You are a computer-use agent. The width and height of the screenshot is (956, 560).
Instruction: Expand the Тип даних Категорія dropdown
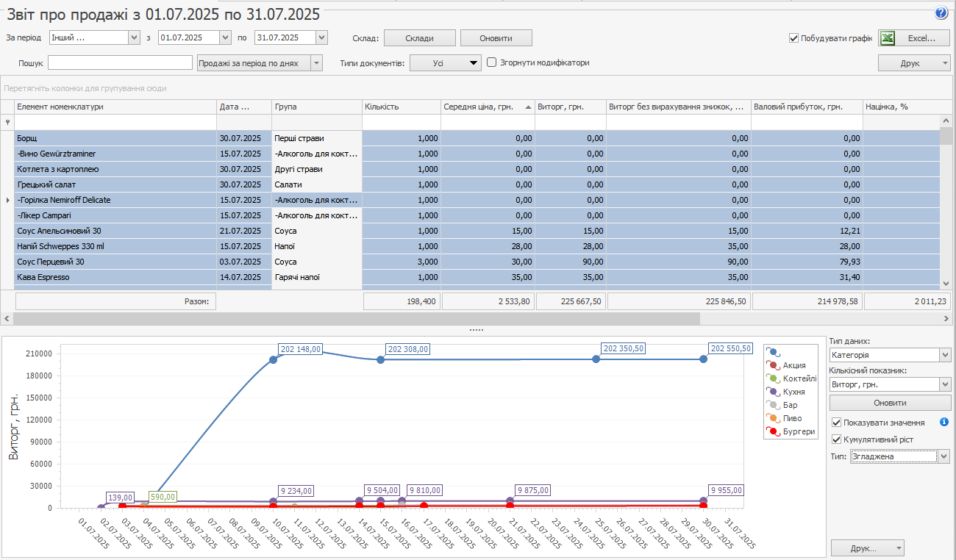pos(944,356)
